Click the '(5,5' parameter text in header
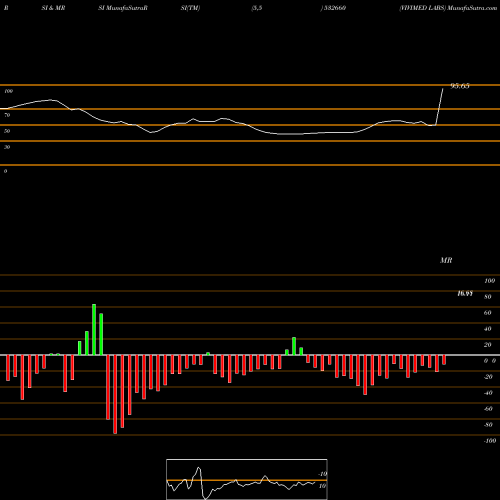 pos(257,8)
